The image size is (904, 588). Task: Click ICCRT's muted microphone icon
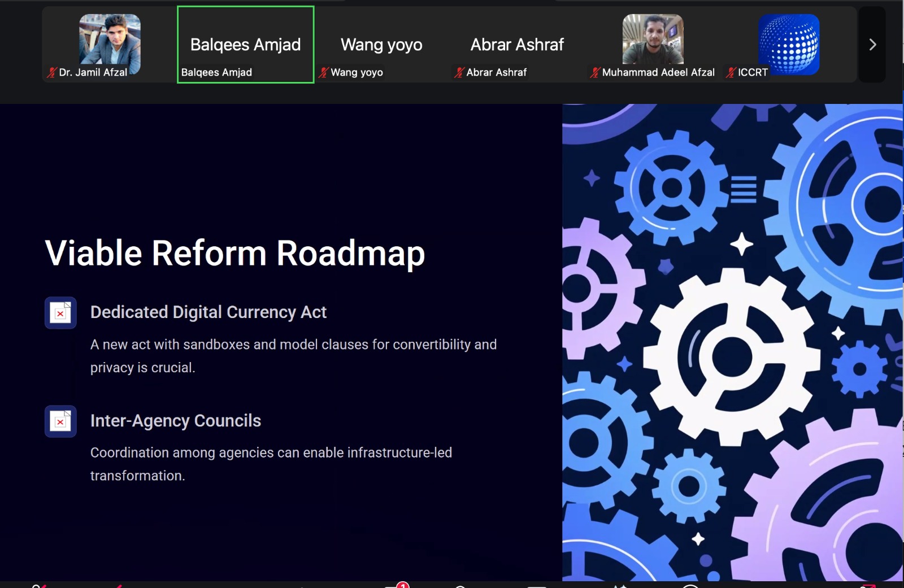[x=731, y=72]
